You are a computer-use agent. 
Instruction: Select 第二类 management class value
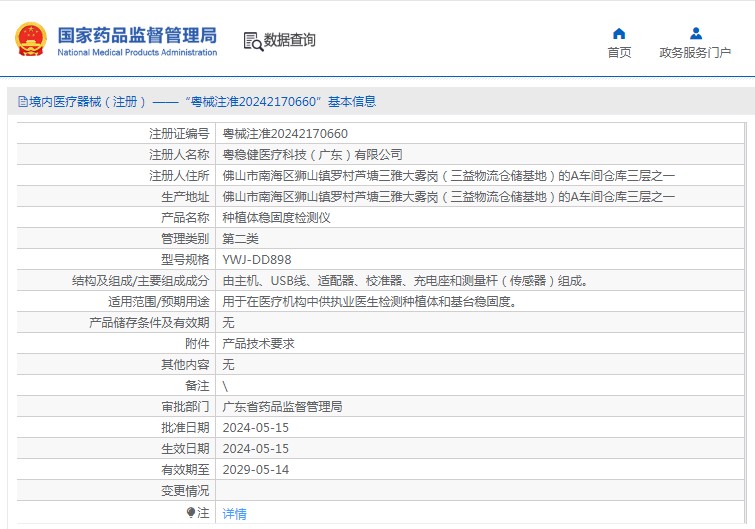(240, 239)
